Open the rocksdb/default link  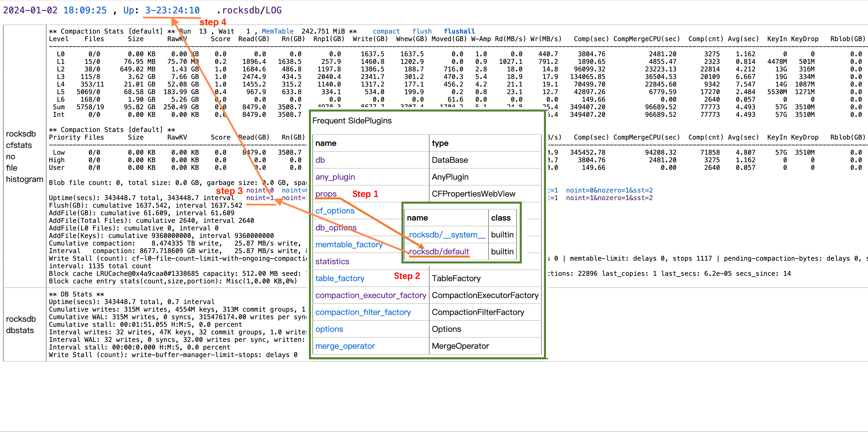[x=439, y=252]
